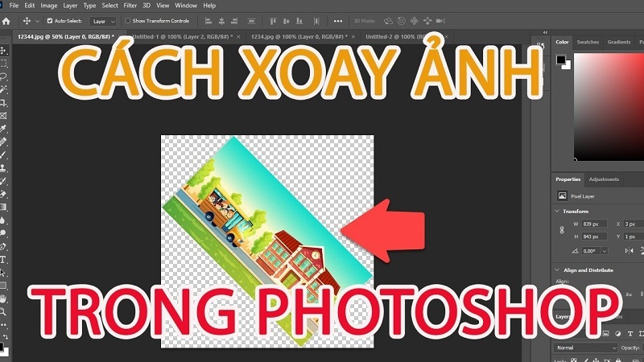Enable the Auto-Select checkbox
The image size is (644, 362).
click(50, 20)
